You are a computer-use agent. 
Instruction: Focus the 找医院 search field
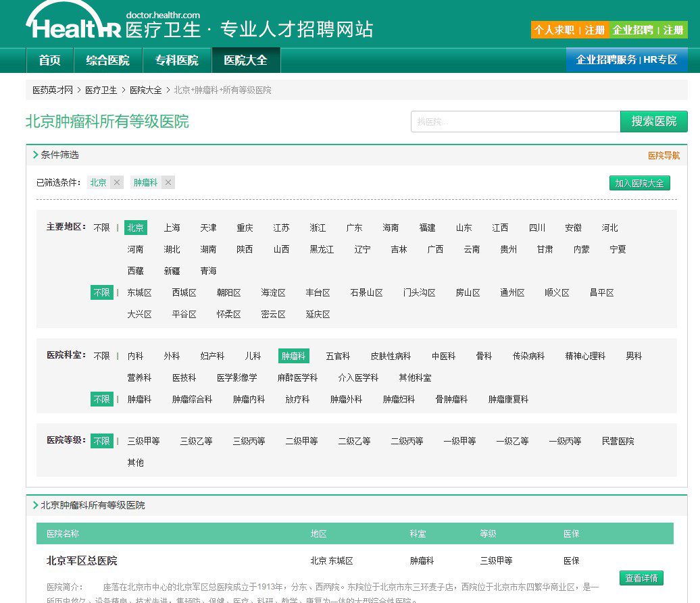click(x=516, y=122)
